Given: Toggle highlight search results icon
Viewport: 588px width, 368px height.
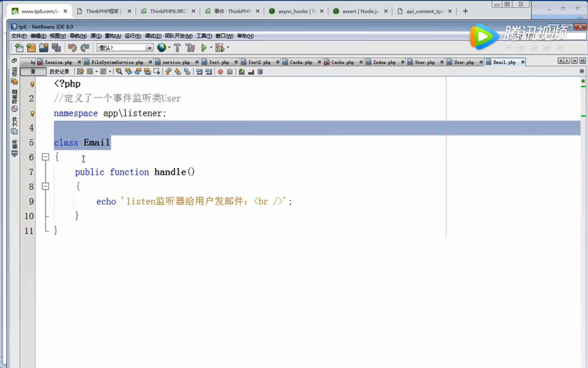Looking at the screenshot, I should 147,71.
